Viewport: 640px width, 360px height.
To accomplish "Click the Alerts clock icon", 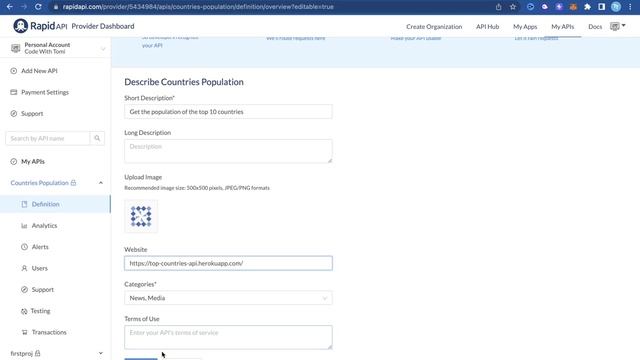I will pyautogui.click(x=24, y=247).
